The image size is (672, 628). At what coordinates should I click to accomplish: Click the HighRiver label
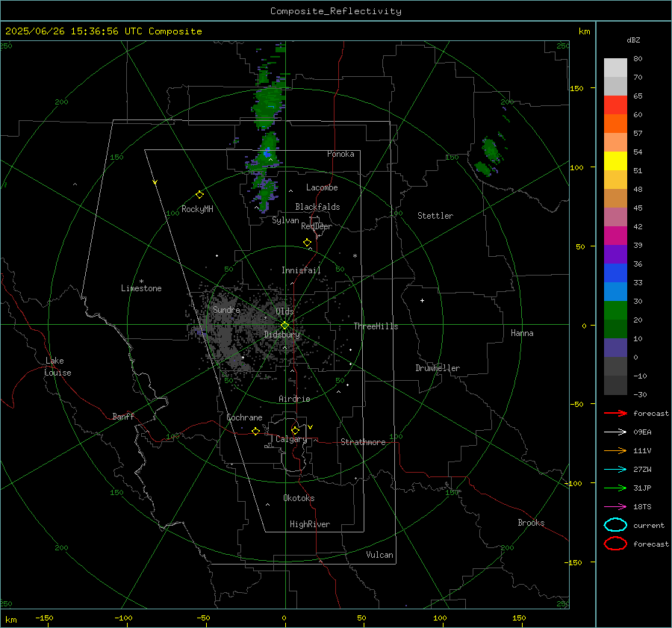coord(310,524)
